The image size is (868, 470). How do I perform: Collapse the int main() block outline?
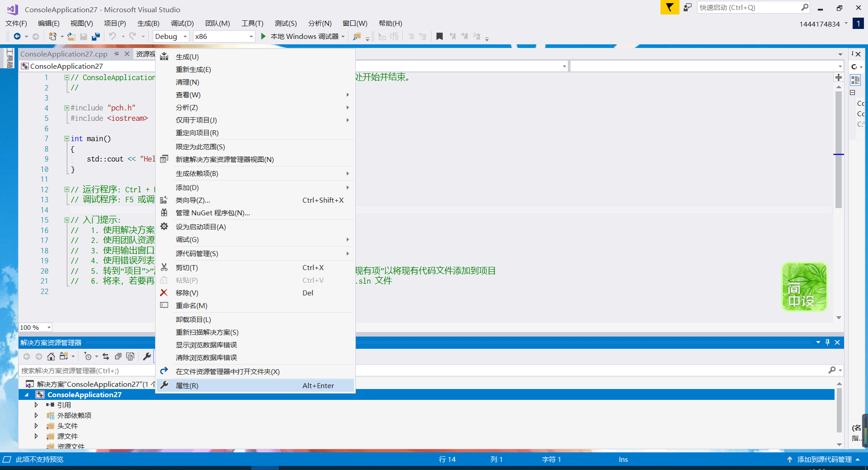[x=66, y=139]
